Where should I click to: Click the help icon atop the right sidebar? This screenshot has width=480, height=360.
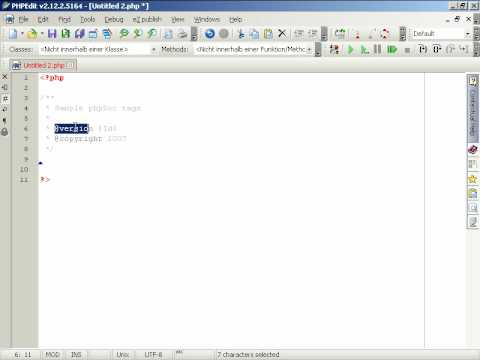pyautogui.click(x=473, y=81)
